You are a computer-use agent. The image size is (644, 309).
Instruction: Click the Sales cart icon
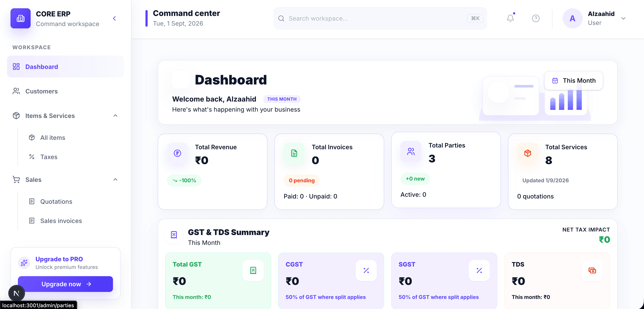(16, 179)
